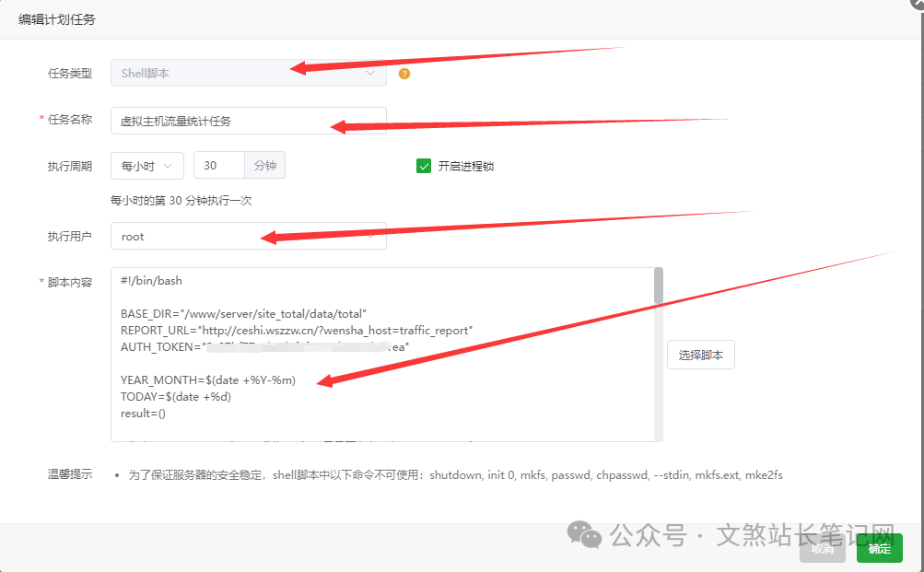Open the 任务类型 Shell脚本 dropdown
924x572 pixels.
(249, 73)
